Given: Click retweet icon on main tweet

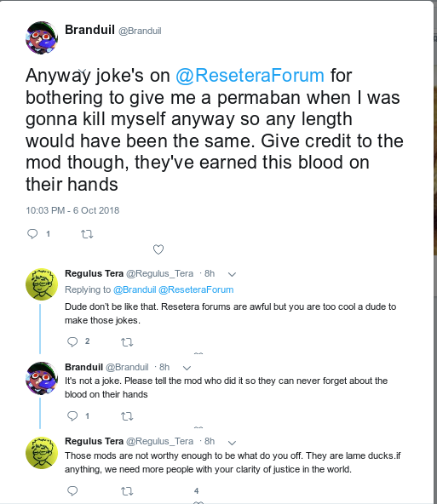Looking at the screenshot, I should pos(87,234).
